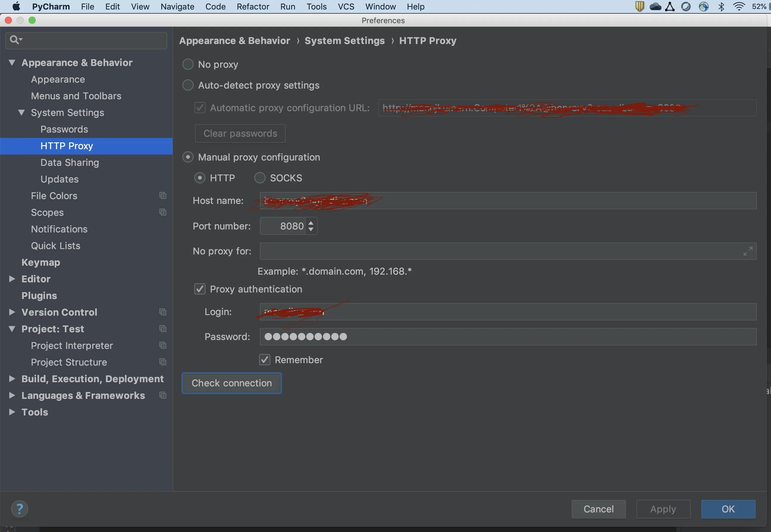Click expand icon in No proxy for field

coord(748,251)
